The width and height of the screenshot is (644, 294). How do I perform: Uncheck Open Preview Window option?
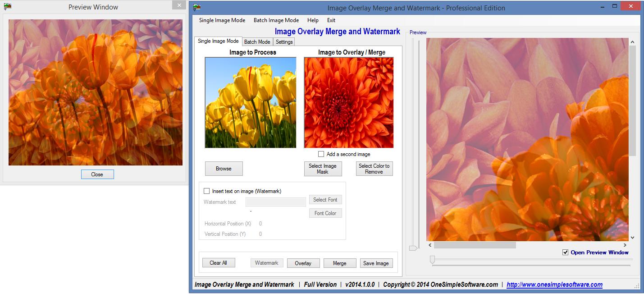565,253
